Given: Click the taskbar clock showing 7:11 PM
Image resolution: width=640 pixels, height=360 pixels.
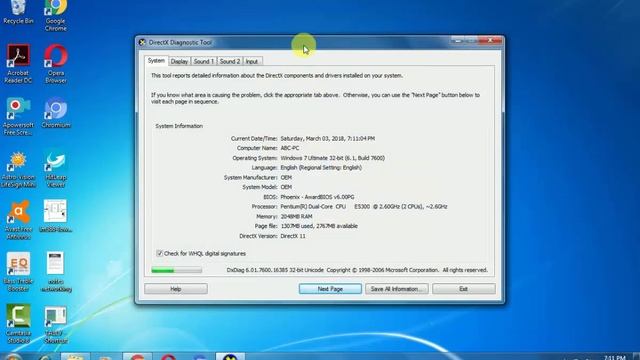Looking at the screenshot, I should (x=614, y=357).
